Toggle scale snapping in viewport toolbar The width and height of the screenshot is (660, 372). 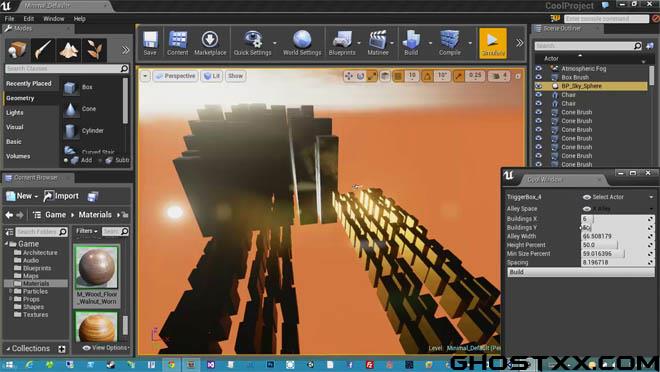459,76
